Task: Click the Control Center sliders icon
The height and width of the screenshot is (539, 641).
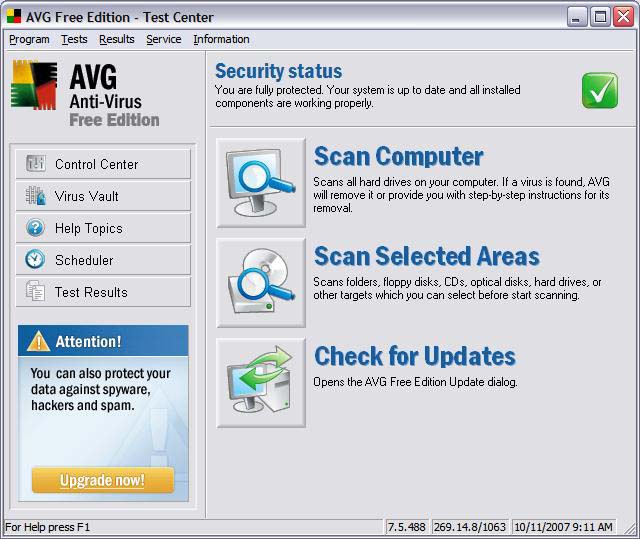Action: [36, 164]
